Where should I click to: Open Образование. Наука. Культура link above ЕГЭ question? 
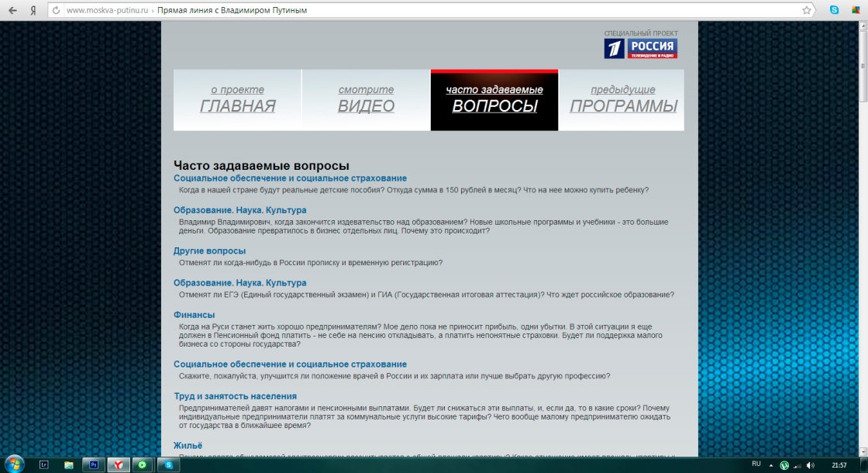239,283
